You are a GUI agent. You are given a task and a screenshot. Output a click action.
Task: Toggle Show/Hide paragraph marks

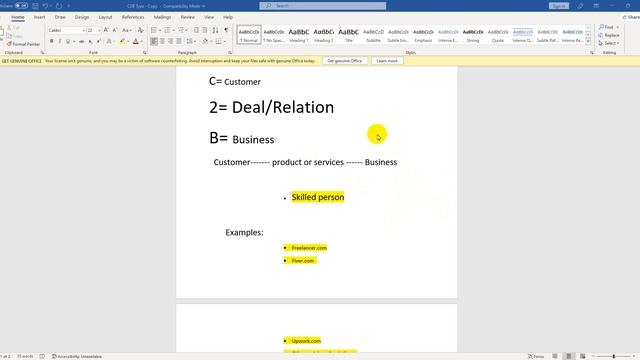[226, 30]
